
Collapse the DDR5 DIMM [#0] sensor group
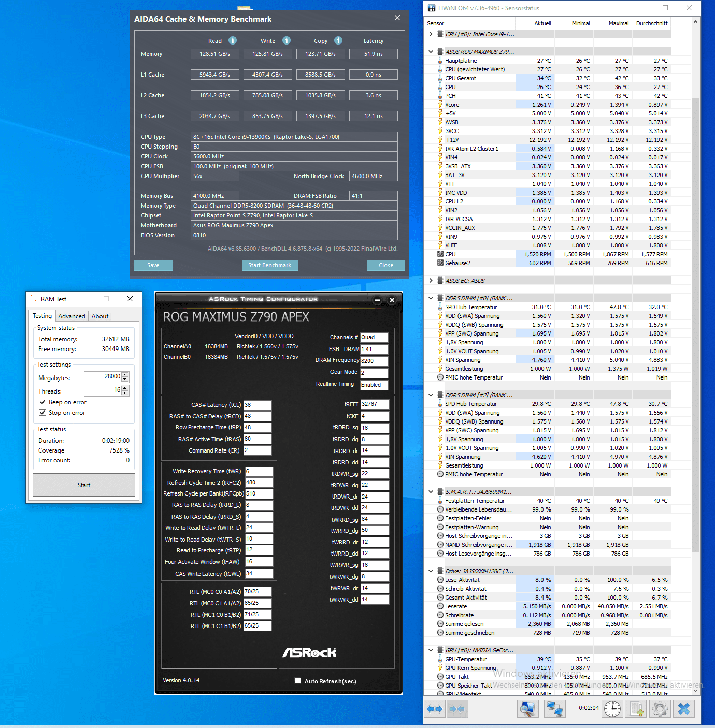(x=431, y=298)
